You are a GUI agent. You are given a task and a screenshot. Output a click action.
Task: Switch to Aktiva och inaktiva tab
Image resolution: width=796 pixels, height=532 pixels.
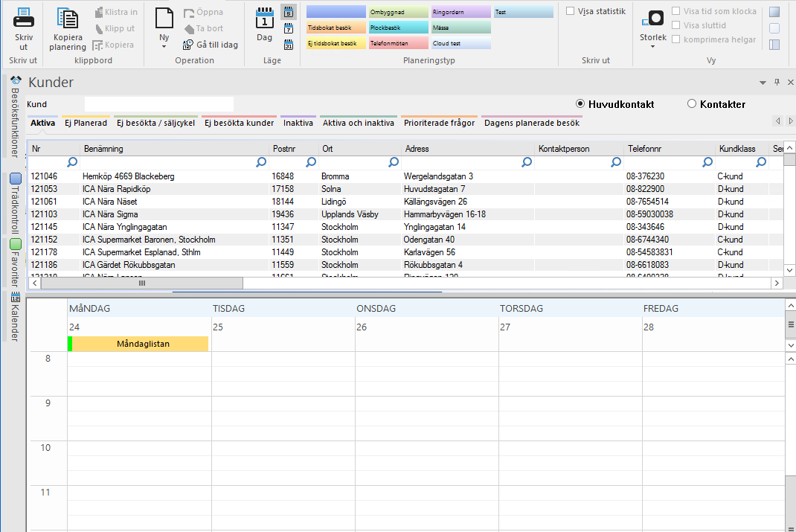[359, 123]
